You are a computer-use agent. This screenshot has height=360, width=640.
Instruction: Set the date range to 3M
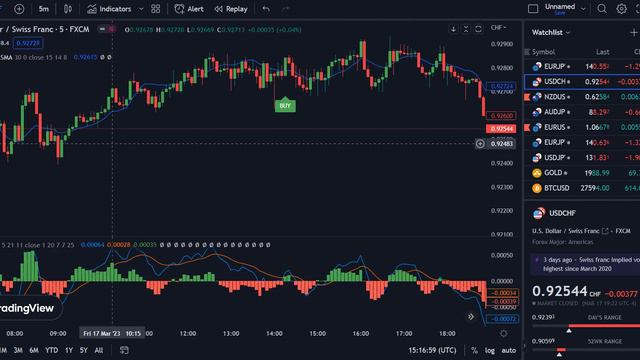click(x=18, y=350)
